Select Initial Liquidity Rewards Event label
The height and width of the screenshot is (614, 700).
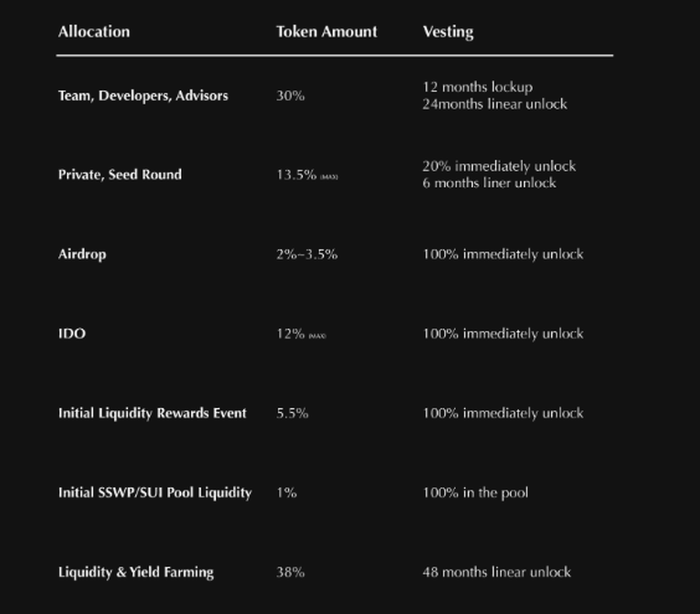[152, 413]
